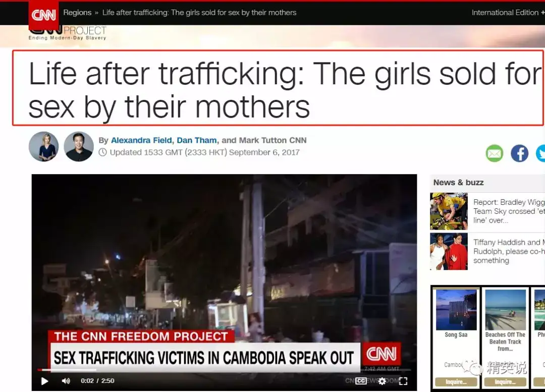Open Alexandra Field author link
Viewport: 545px width, 392px height.
141,140
